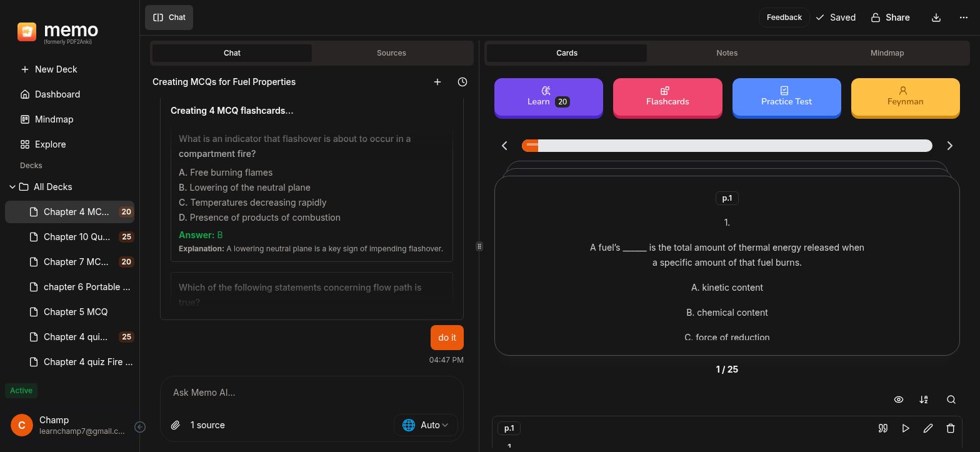Click the search icon above card list
Image resolution: width=980 pixels, height=452 pixels.
coord(951,399)
